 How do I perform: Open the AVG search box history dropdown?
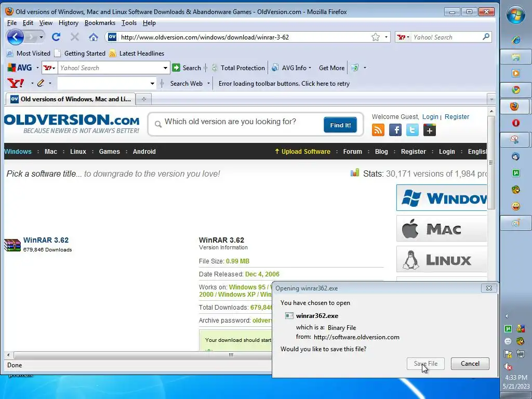click(165, 68)
